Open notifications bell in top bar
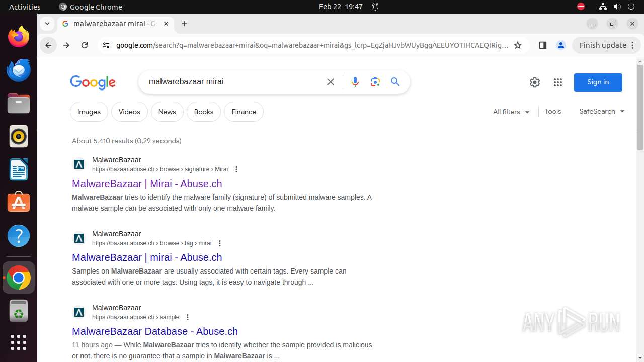The width and height of the screenshot is (644, 362). coord(375,7)
